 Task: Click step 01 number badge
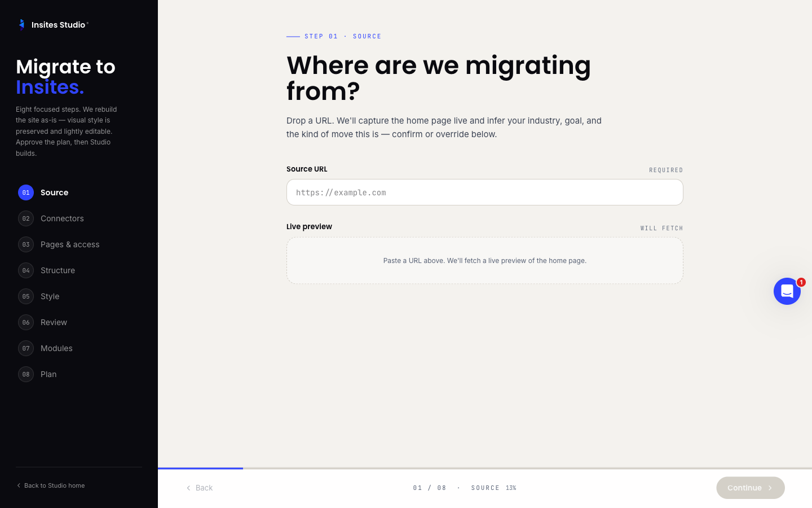tap(26, 192)
